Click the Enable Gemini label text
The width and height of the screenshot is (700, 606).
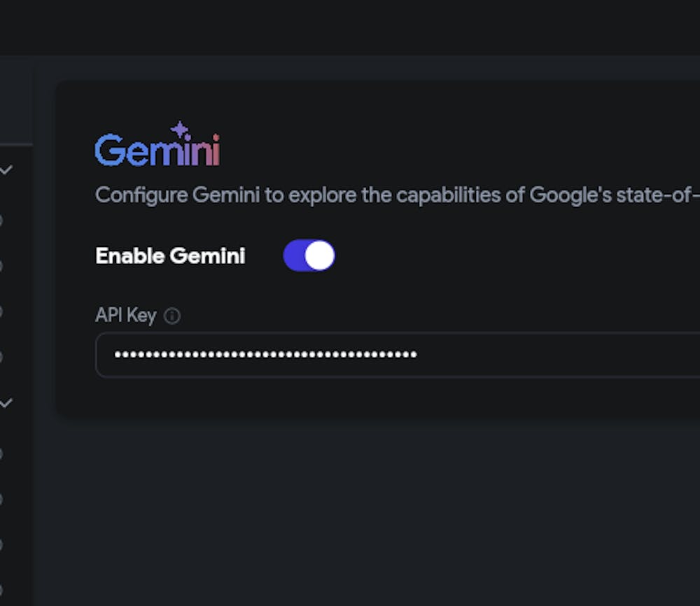170,256
